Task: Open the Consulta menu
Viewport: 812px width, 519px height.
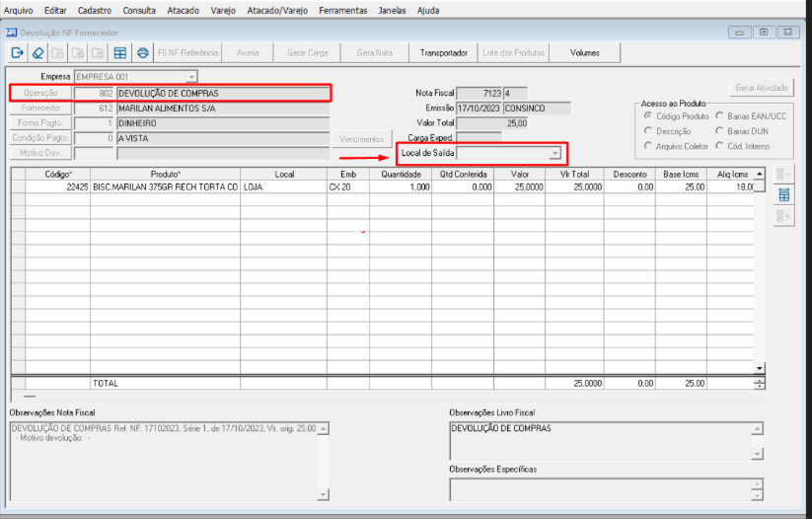Action: click(x=139, y=10)
